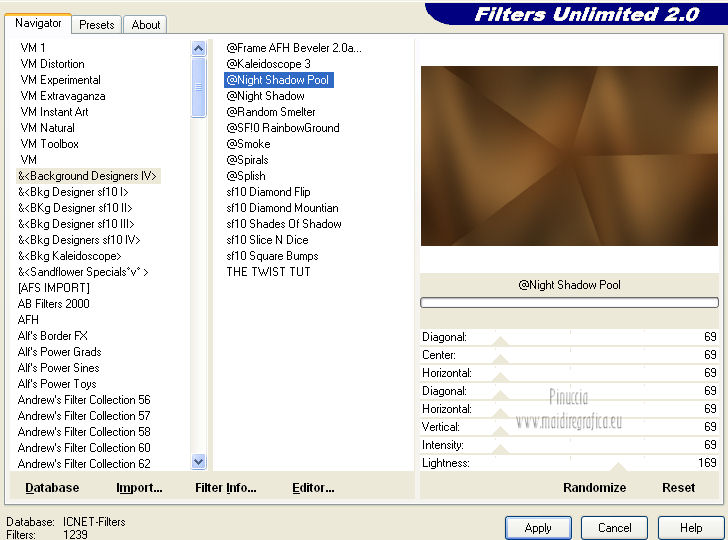This screenshot has width=728, height=540.
Task: Choose sf10 Diamond Flip filter
Action: tap(268, 192)
